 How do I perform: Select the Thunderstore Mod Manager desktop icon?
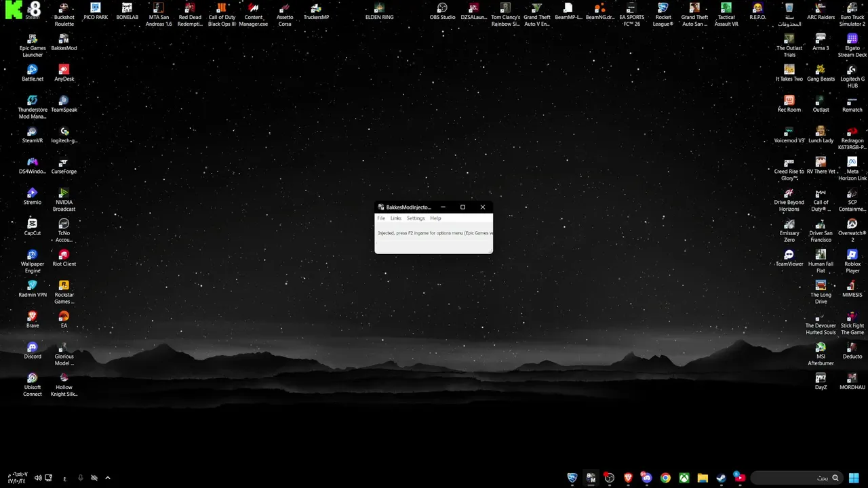pyautogui.click(x=33, y=107)
